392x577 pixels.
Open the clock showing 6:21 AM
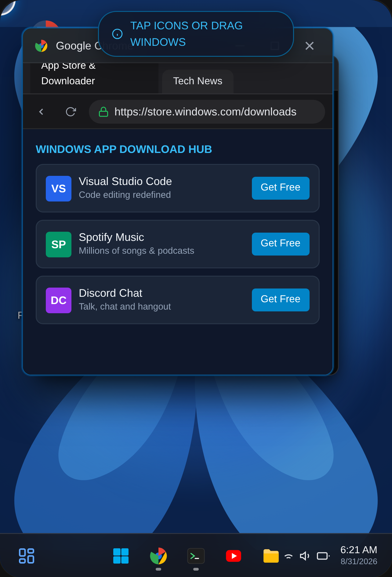(359, 550)
